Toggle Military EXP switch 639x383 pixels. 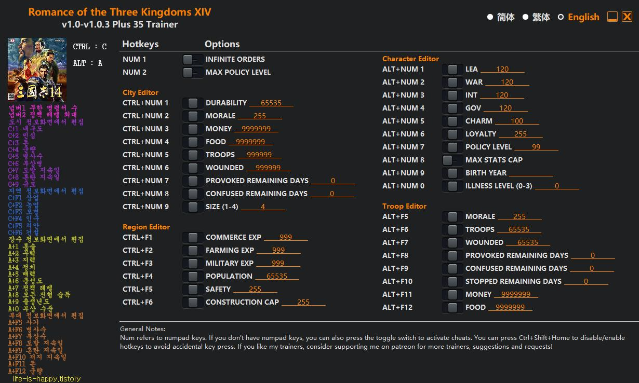coord(192,263)
